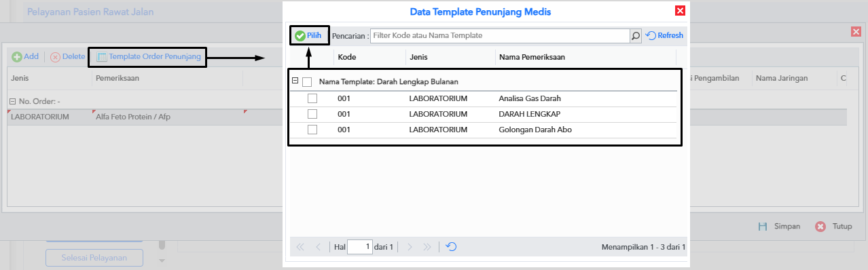Viewport: 868px width, 270px height.
Task: Check the Analisa Gas Darah row
Action: click(x=312, y=98)
